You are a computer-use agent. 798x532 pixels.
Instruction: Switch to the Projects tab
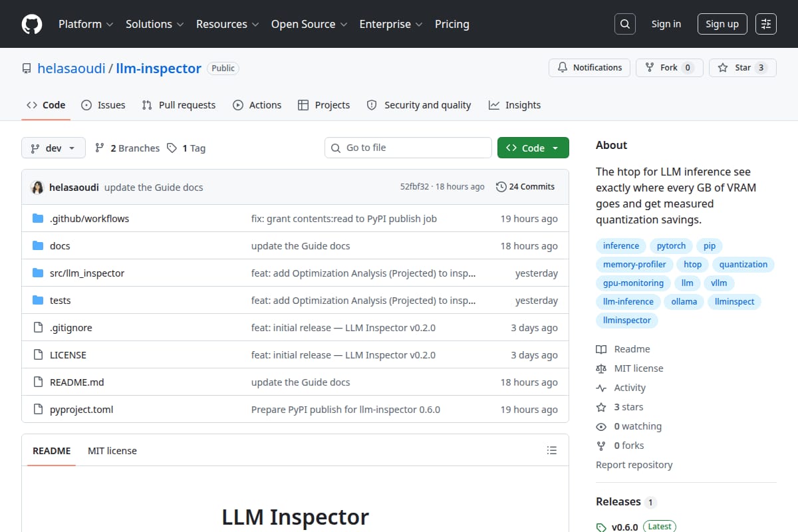click(324, 105)
